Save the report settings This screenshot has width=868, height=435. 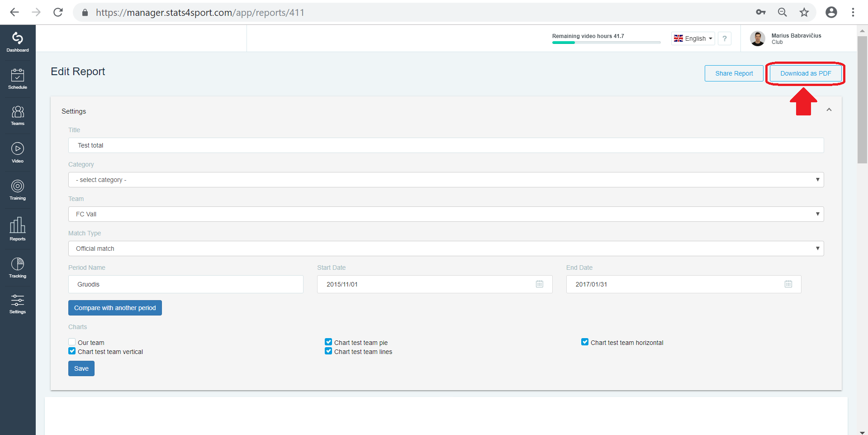point(81,368)
